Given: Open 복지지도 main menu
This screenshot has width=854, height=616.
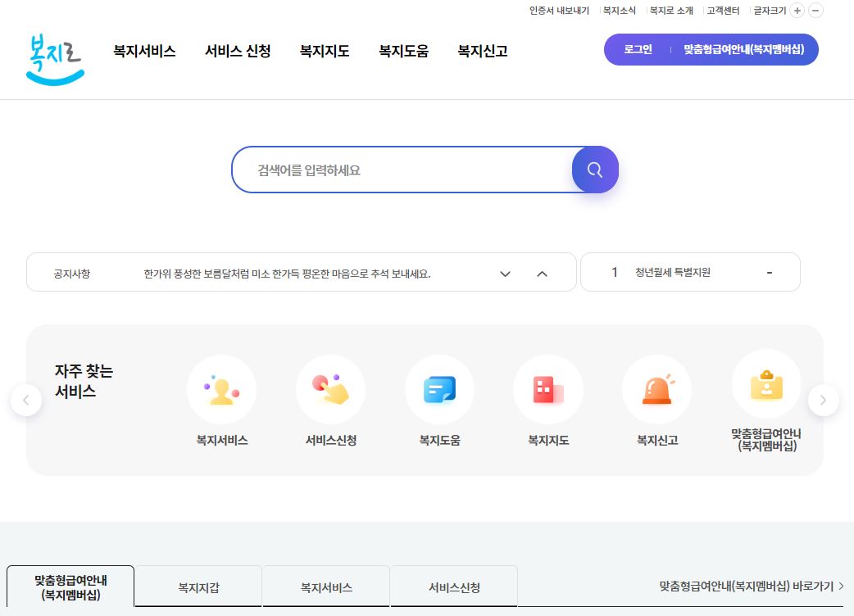Looking at the screenshot, I should [x=325, y=51].
